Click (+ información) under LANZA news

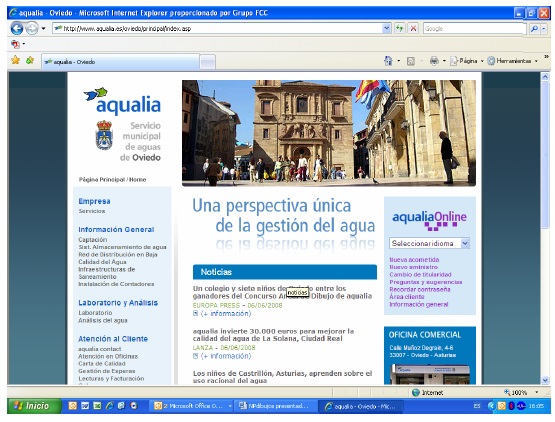pos(225,356)
